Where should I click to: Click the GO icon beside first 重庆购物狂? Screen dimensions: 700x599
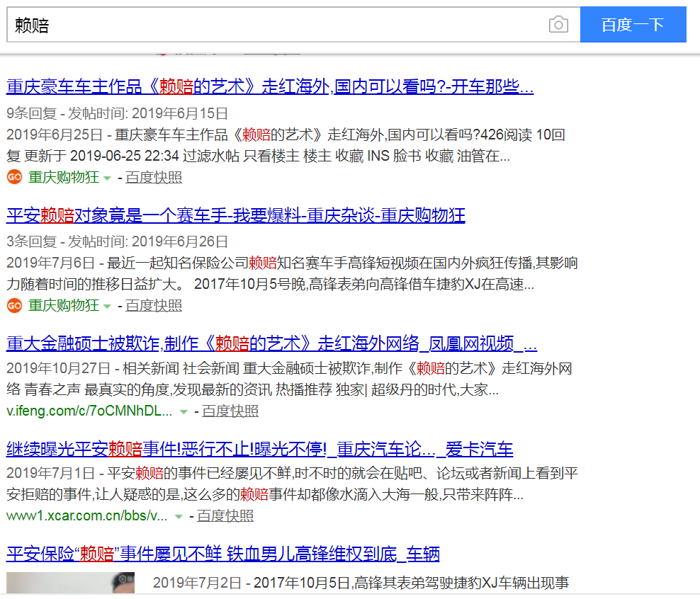click(14, 178)
